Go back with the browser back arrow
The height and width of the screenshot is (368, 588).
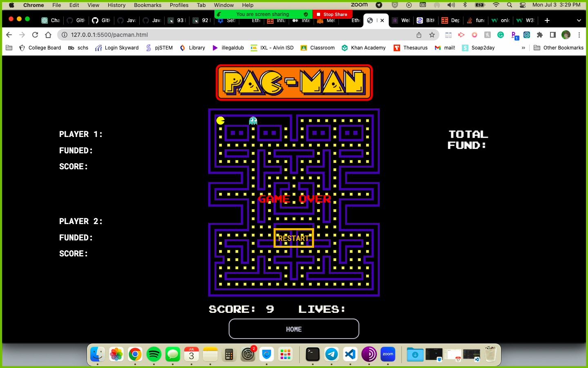(9, 35)
